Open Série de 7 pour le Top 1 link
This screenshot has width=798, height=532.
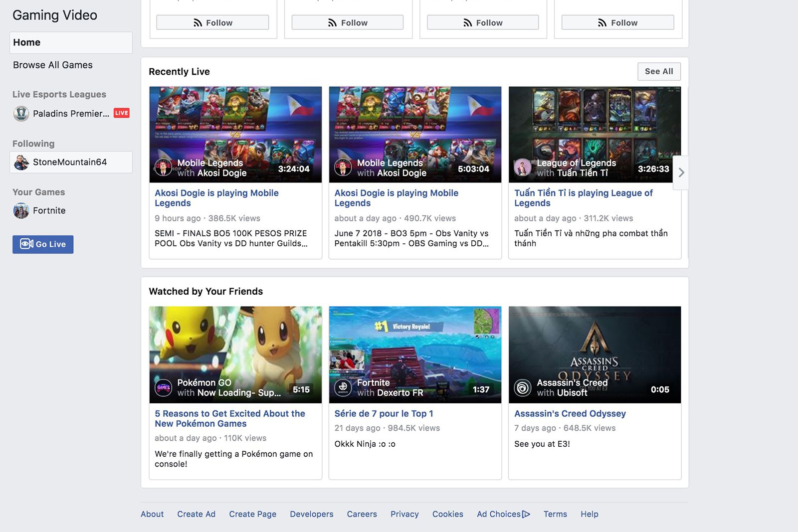pyautogui.click(x=384, y=413)
